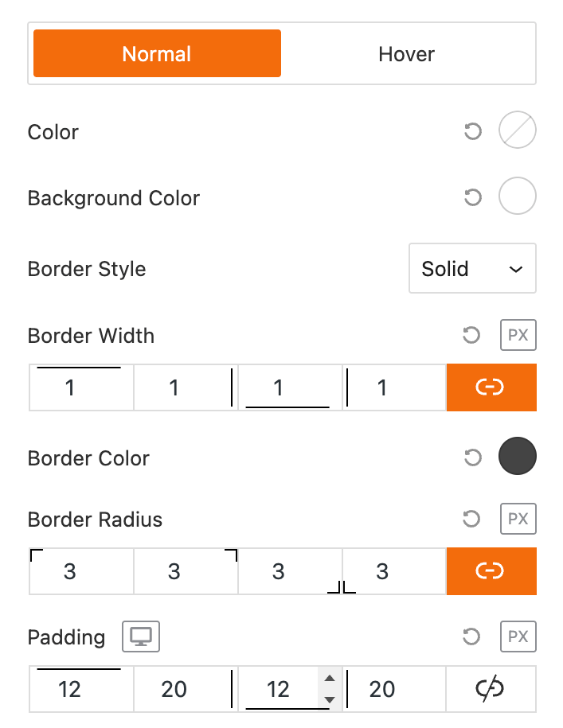563x728 pixels.
Task: Increase the bottom padding with up arrow
Action: click(x=329, y=678)
